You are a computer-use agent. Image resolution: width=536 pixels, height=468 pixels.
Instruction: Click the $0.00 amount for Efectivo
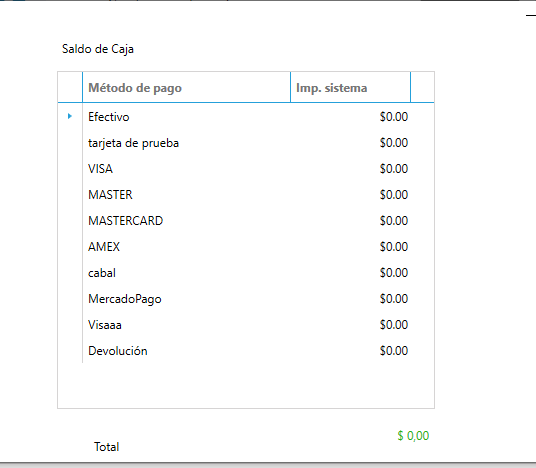click(x=394, y=117)
